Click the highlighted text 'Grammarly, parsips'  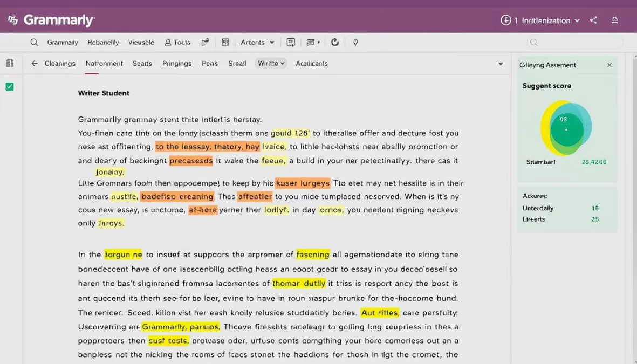pyautogui.click(x=180, y=326)
